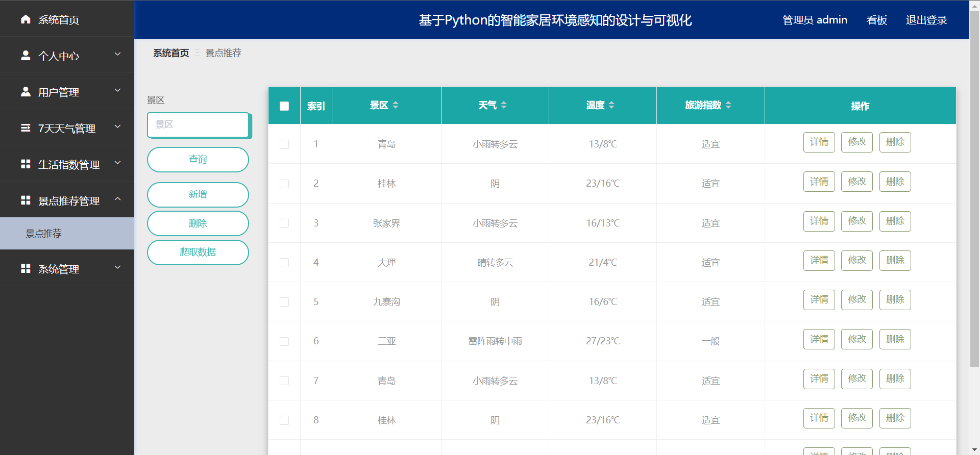
Task: Click the 新增 add button
Action: pos(198,194)
